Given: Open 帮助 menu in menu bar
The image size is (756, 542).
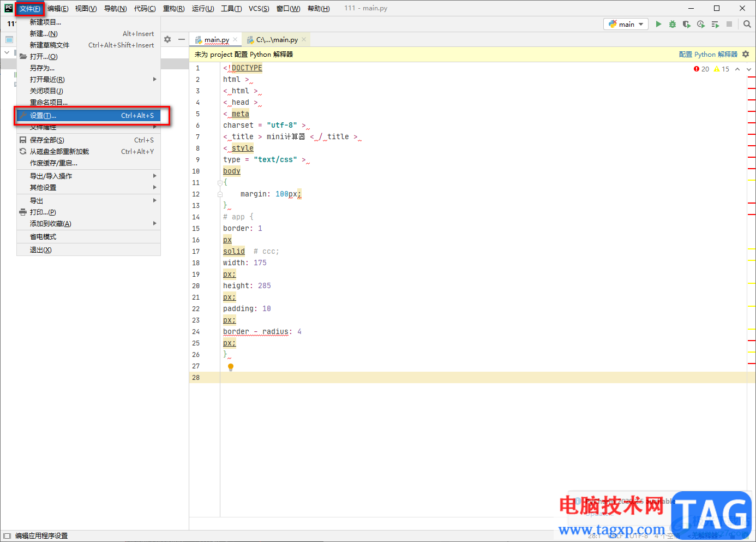Looking at the screenshot, I should 319,8.
